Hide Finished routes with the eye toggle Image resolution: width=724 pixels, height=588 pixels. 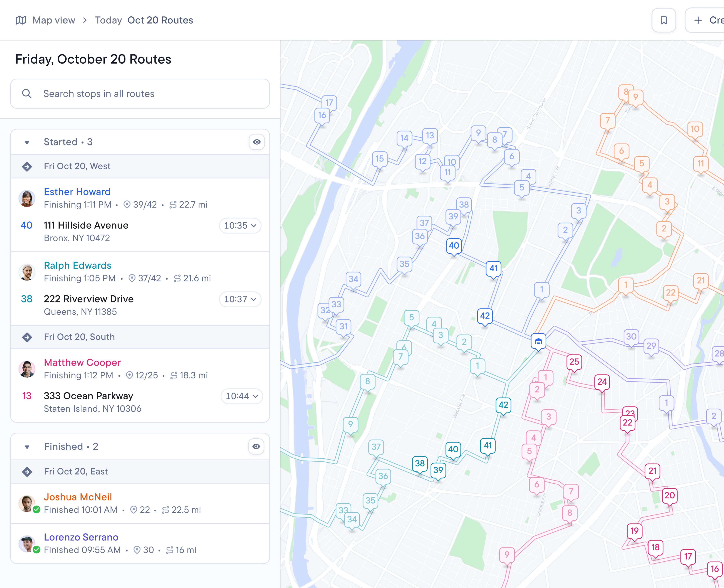256,446
